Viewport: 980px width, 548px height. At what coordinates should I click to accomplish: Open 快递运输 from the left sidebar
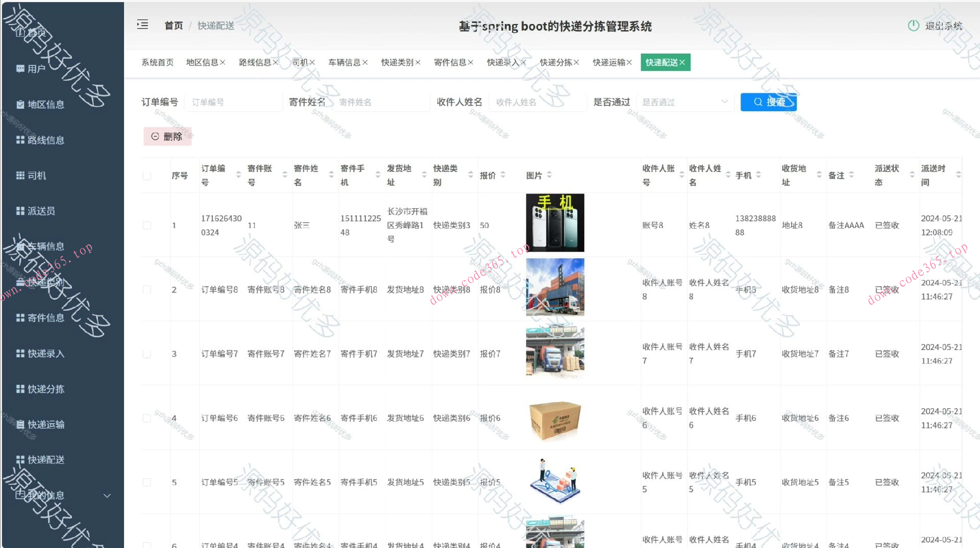point(45,425)
